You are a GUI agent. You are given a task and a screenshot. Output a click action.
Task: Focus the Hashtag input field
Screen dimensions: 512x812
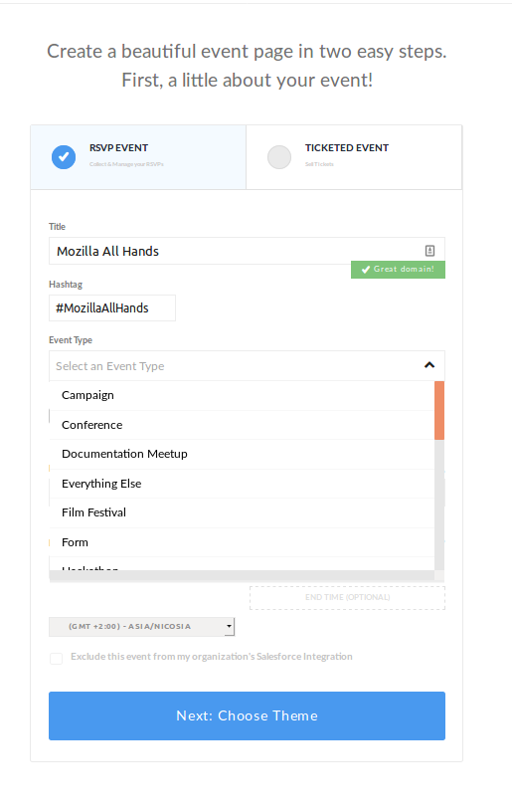pos(112,308)
